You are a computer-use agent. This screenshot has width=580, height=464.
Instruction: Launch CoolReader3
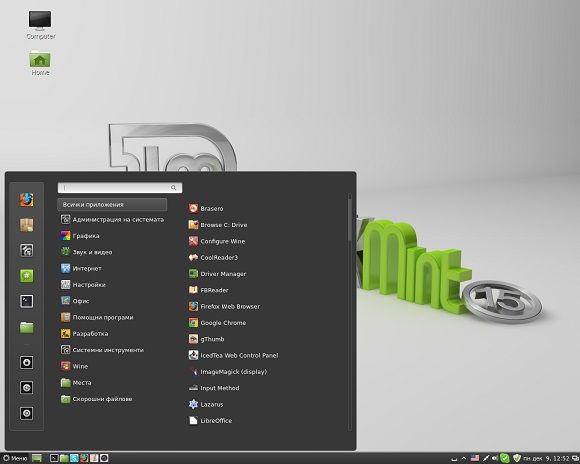[213, 258]
